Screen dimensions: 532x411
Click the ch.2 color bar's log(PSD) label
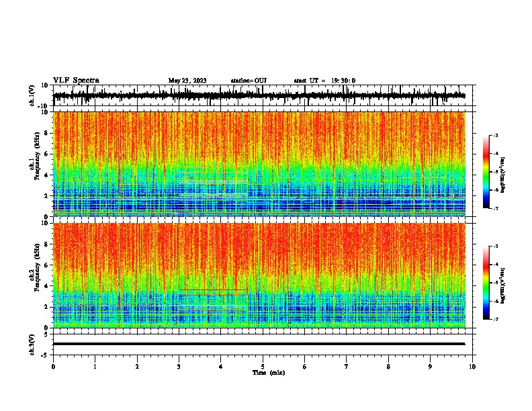pyautogui.click(x=503, y=285)
